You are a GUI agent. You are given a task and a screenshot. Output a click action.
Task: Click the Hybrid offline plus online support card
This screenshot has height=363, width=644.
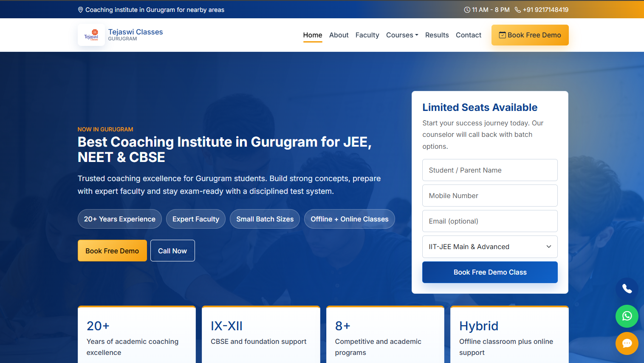click(x=509, y=335)
